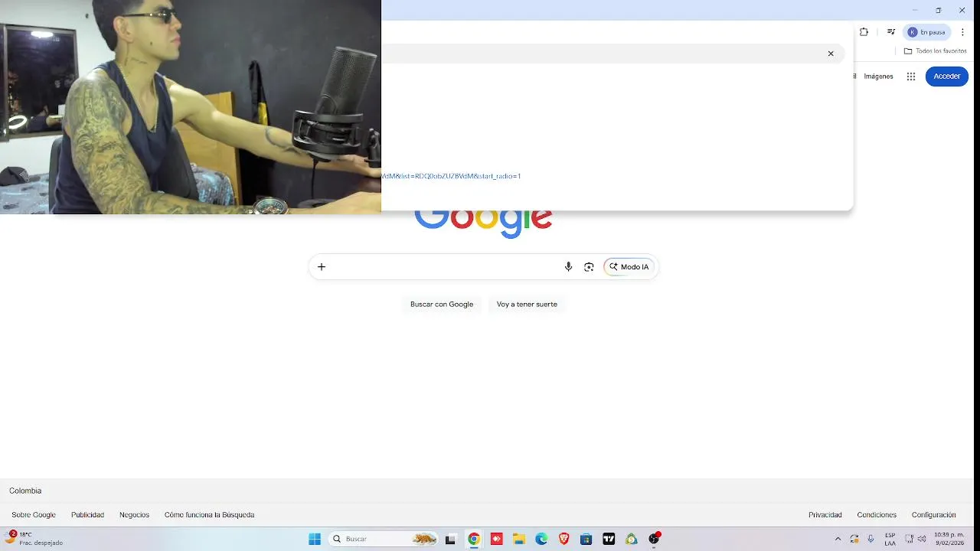Start voice search with microphone icon

(x=568, y=267)
